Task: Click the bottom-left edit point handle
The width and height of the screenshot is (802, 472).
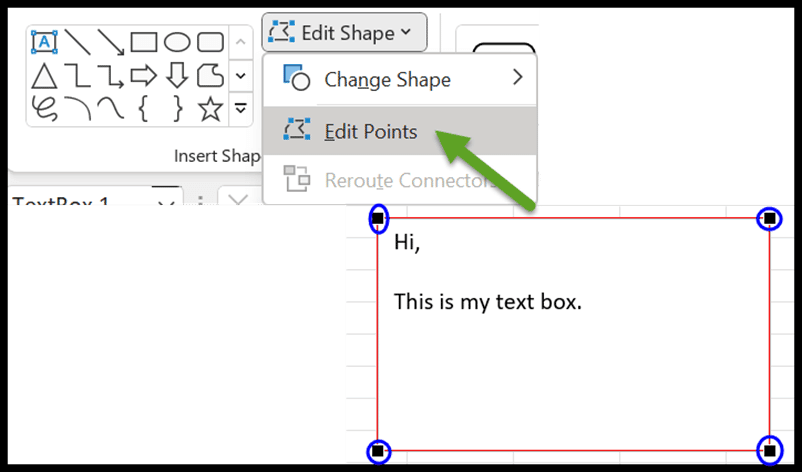Action: [377, 451]
